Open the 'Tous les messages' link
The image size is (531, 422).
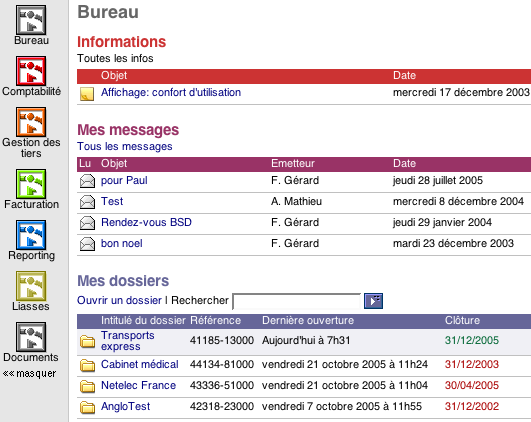(x=125, y=146)
